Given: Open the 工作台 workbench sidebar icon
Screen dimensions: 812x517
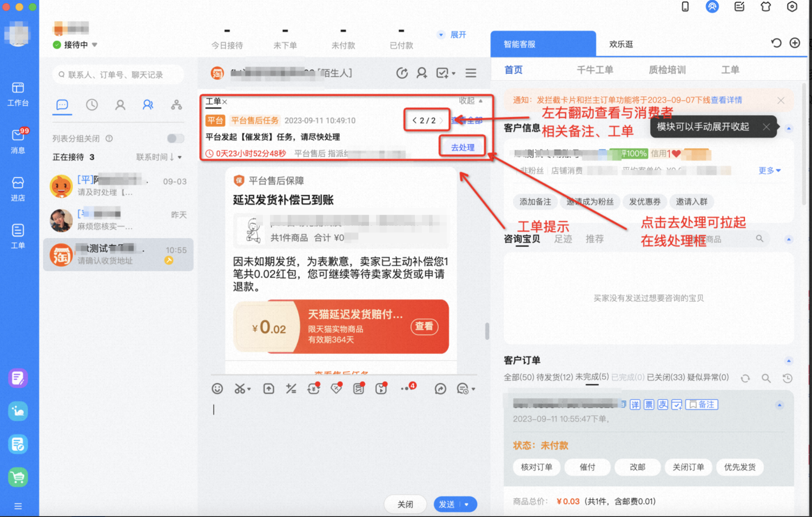Looking at the screenshot, I should pos(18,94).
